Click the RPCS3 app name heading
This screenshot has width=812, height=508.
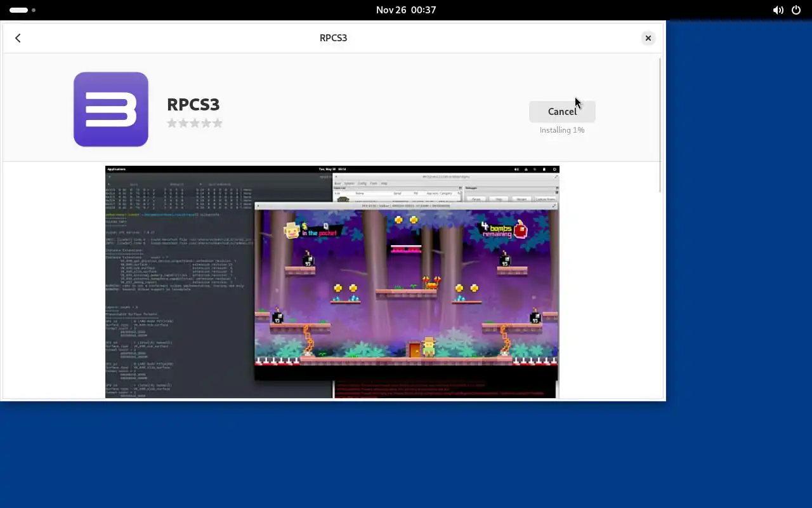point(193,104)
